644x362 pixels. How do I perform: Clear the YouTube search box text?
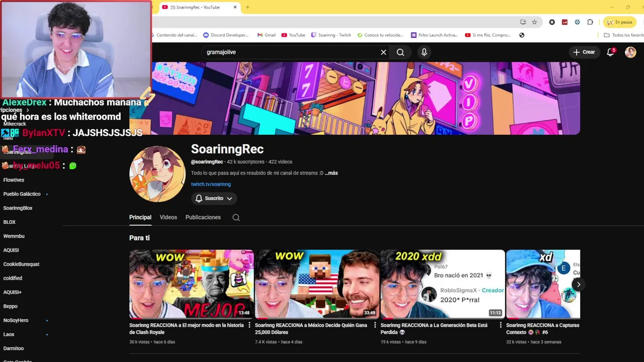[x=383, y=52]
